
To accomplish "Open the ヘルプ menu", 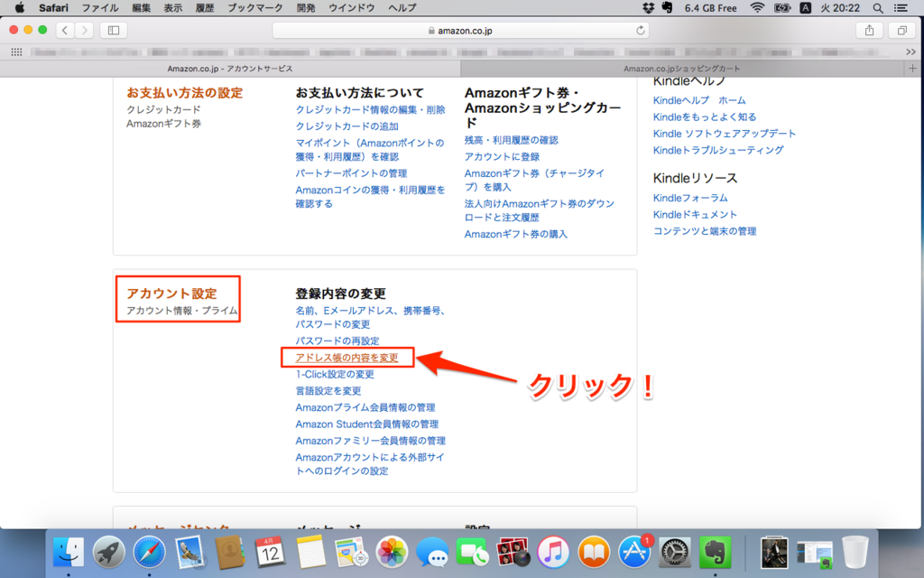I will point(402,8).
